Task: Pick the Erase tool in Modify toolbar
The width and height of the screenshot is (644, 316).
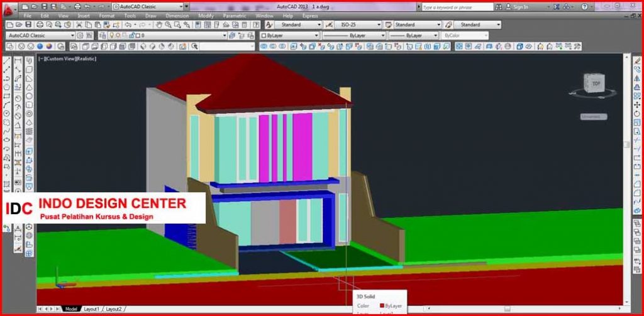Action: click(637, 60)
